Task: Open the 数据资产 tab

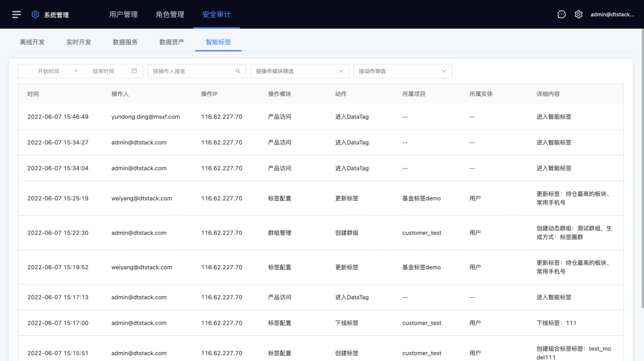Action: pos(172,42)
